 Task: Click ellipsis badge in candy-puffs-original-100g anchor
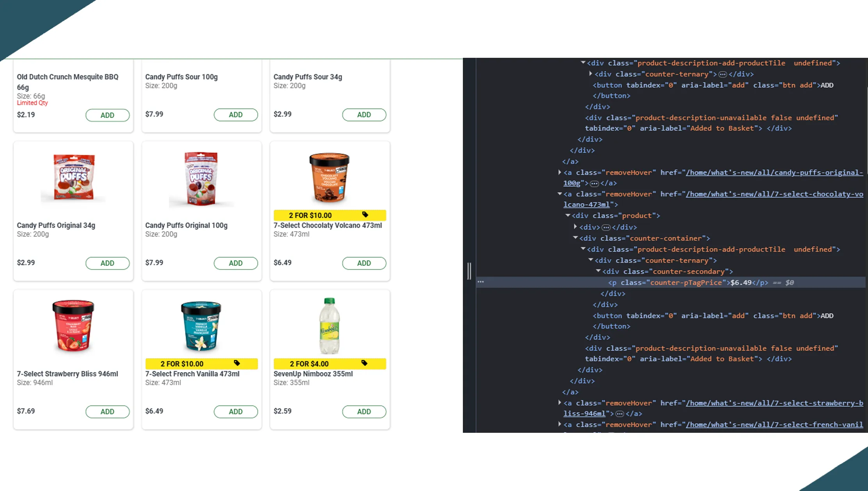[x=594, y=183]
